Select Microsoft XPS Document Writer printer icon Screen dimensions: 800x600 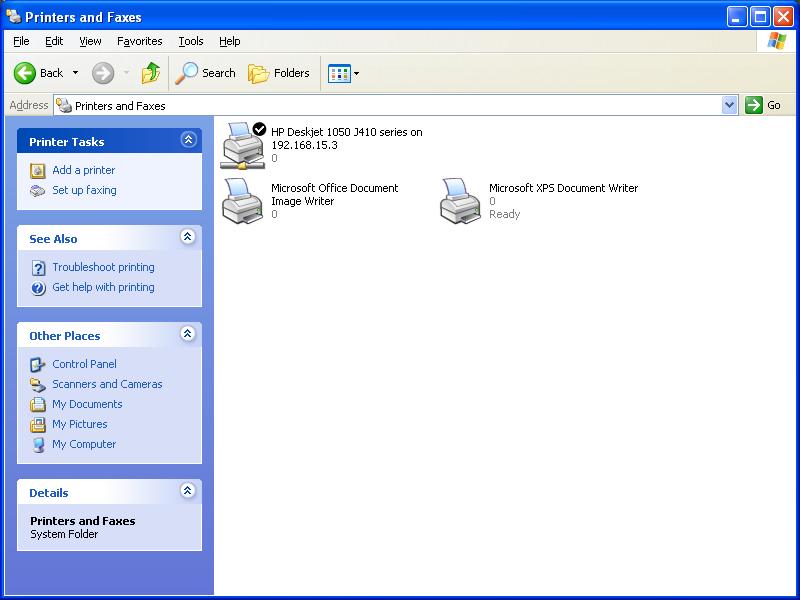coord(460,200)
